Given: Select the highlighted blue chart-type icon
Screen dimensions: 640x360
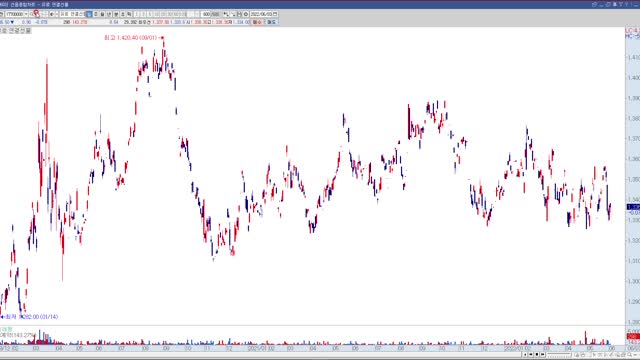Looking at the screenshot, I should point(89,14).
